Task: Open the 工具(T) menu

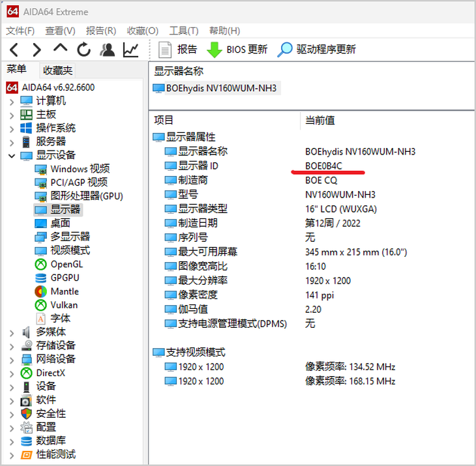Action: tap(184, 31)
